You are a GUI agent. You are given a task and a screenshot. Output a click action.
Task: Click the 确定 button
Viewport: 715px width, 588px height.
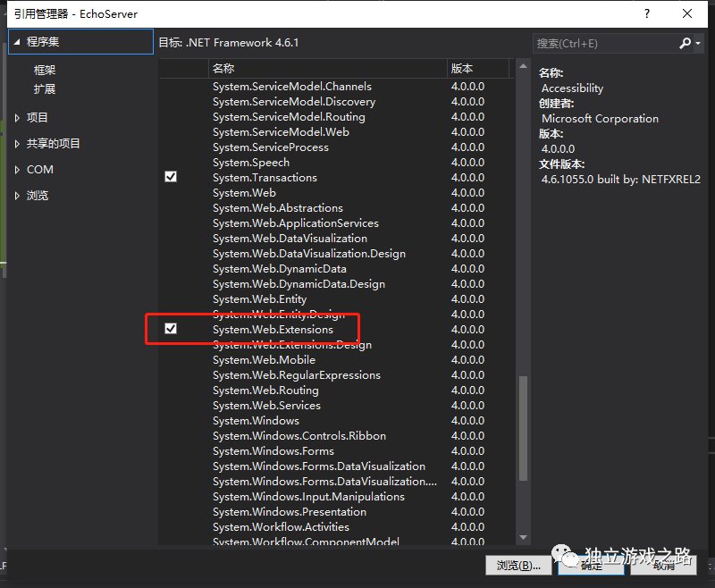591,565
